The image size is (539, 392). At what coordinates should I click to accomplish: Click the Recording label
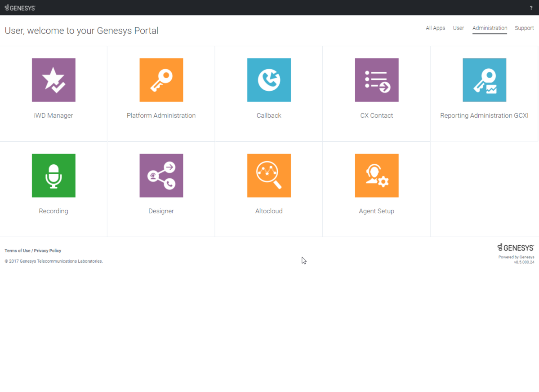pos(53,211)
